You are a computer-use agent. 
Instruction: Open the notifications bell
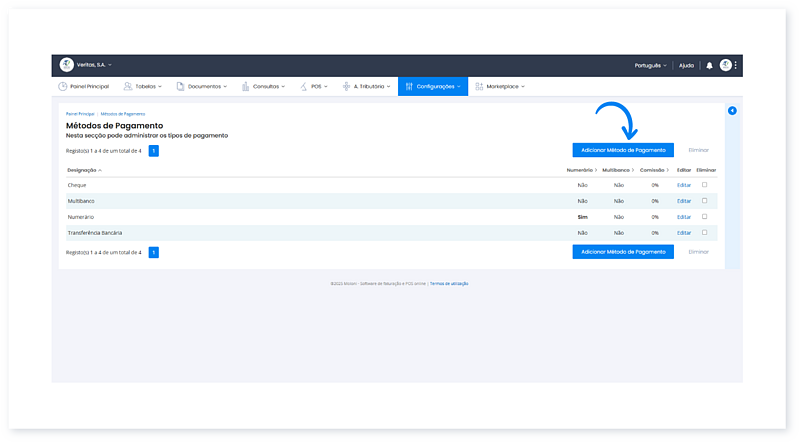(x=709, y=65)
